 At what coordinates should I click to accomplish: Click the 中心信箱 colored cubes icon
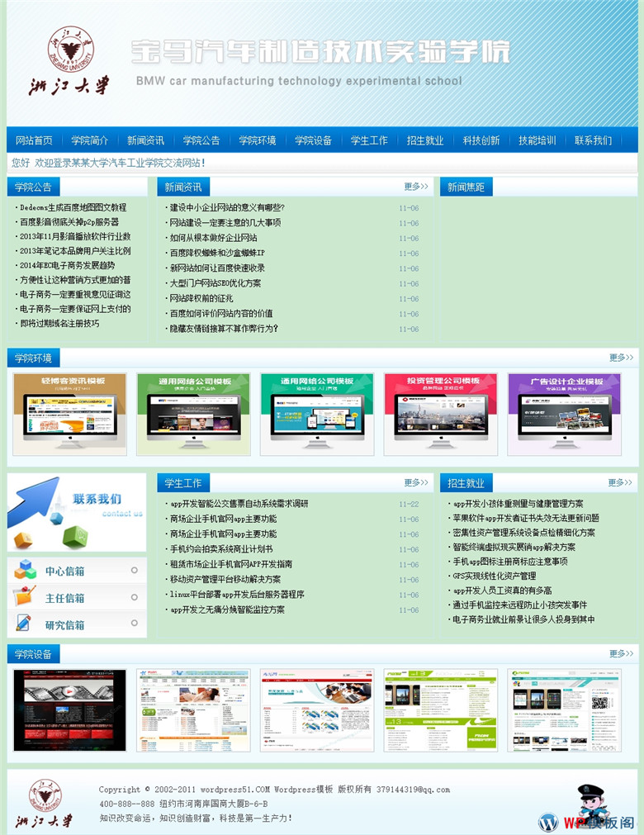[x=25, y=570]
